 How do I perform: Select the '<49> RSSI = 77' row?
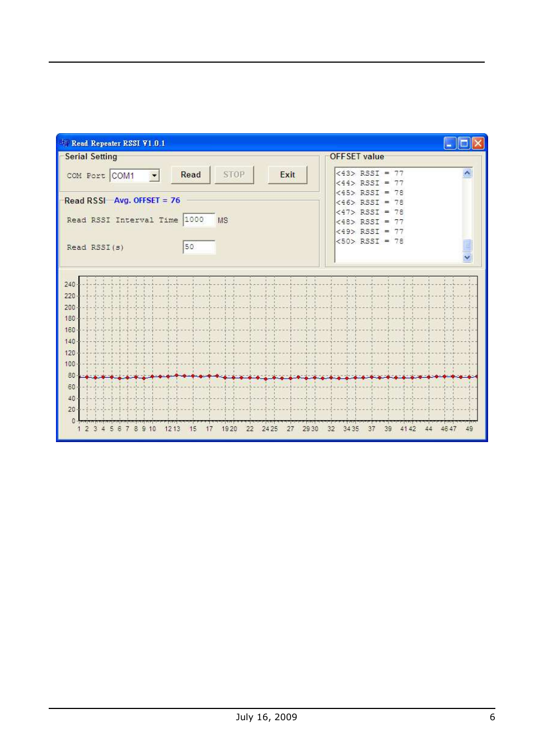[369, 232]
